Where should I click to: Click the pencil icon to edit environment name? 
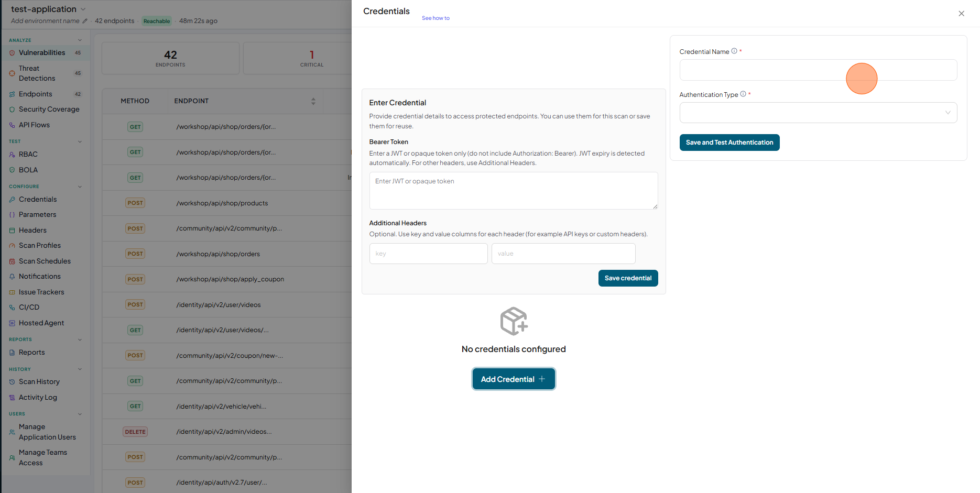click(x=85, y=21)
